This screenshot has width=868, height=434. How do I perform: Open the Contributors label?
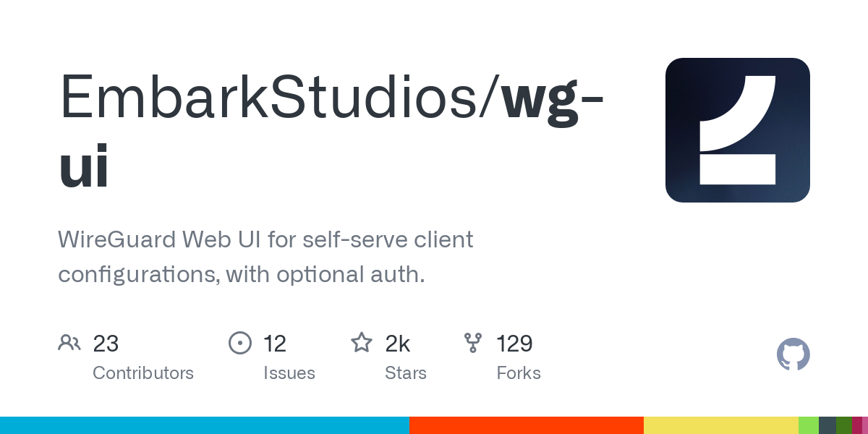143,373
